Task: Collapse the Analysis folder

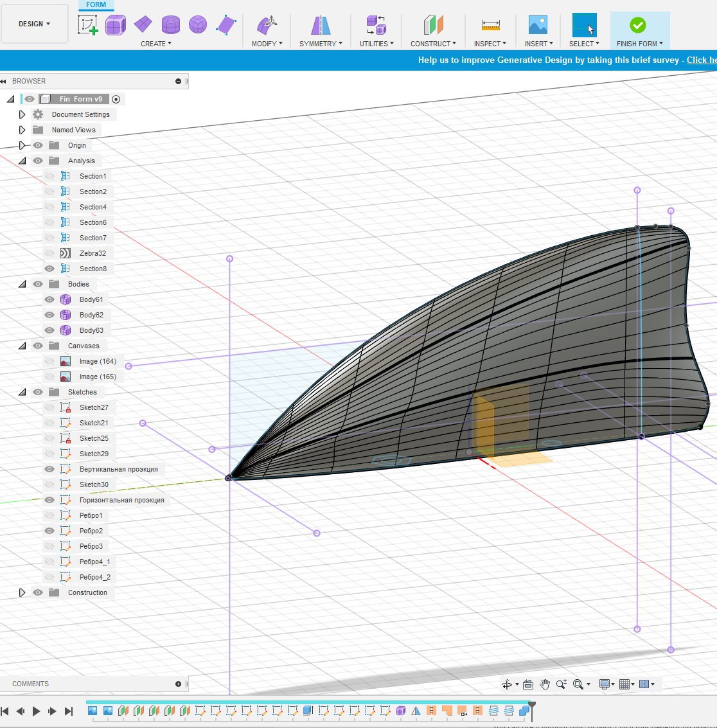Action: tap(22, 161)
